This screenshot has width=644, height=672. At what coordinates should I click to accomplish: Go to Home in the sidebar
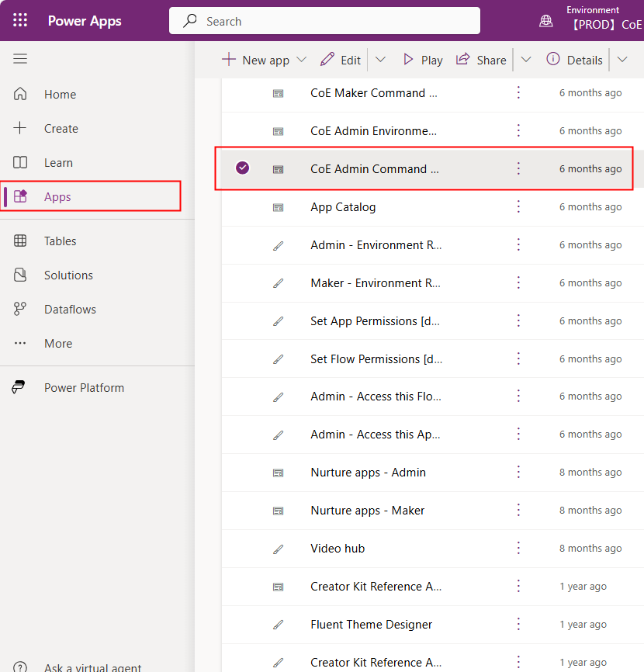pyautogui.click(x=60, y=95)
